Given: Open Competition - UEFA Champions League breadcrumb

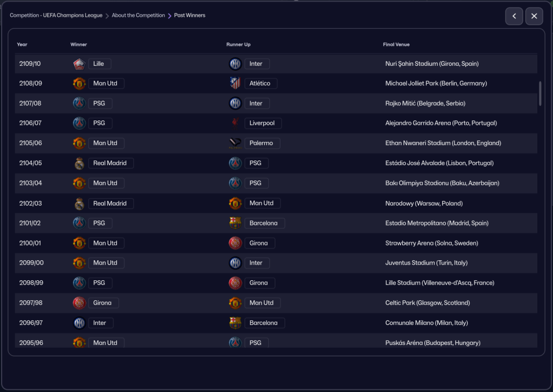Looking at the screenshot, I should coord(56,16).
